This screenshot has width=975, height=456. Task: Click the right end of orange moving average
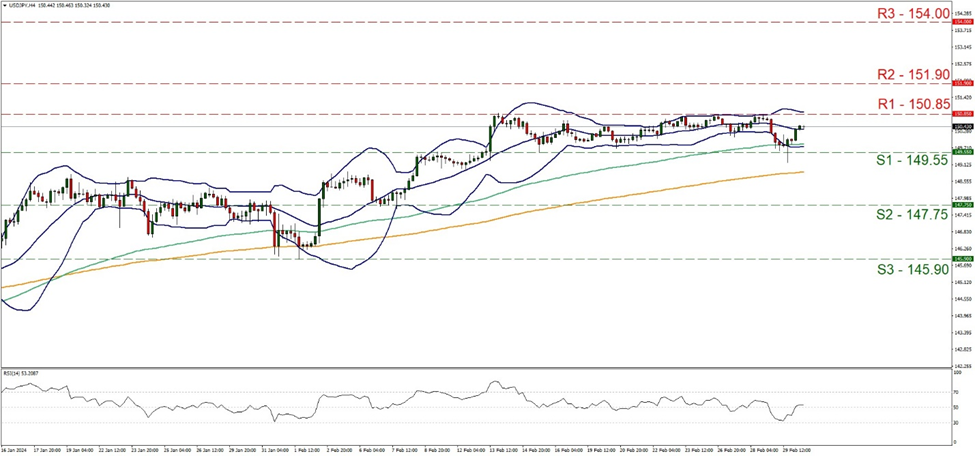click(804, 172)
